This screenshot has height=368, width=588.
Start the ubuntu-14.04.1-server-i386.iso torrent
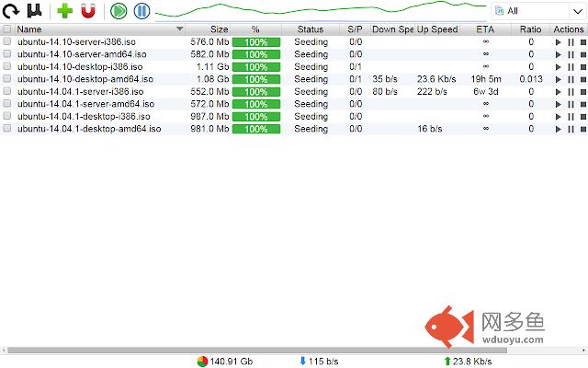(x=559, y=92)
